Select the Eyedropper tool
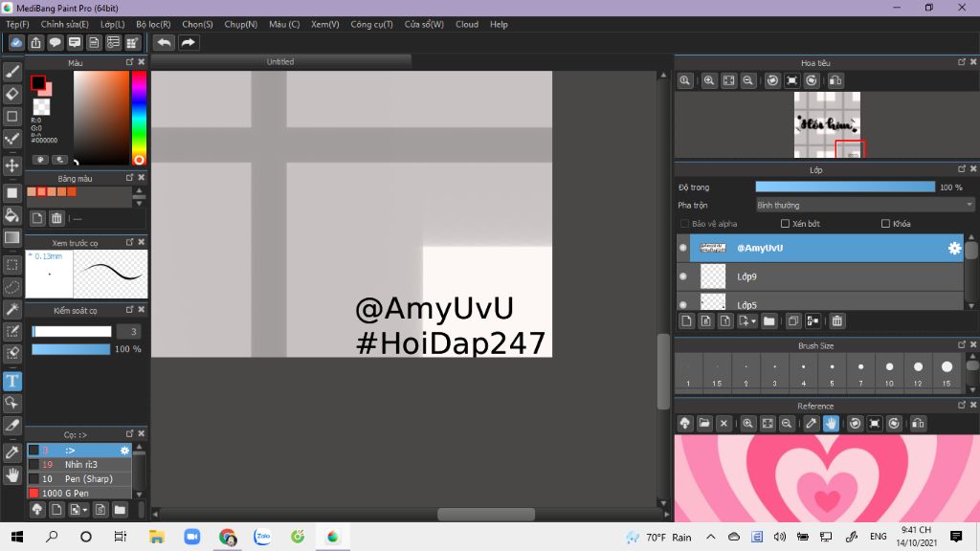Screen dimensions: 980x551 coord(11,452)
